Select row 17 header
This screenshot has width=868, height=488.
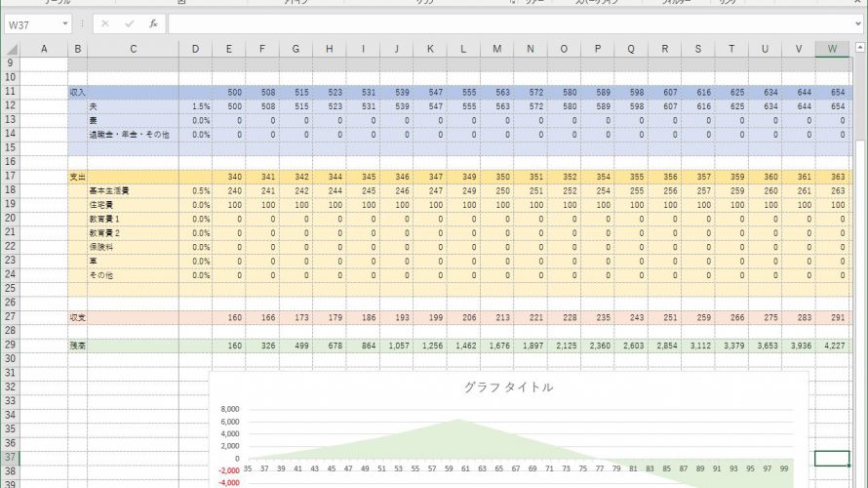(x=10, y=176)
